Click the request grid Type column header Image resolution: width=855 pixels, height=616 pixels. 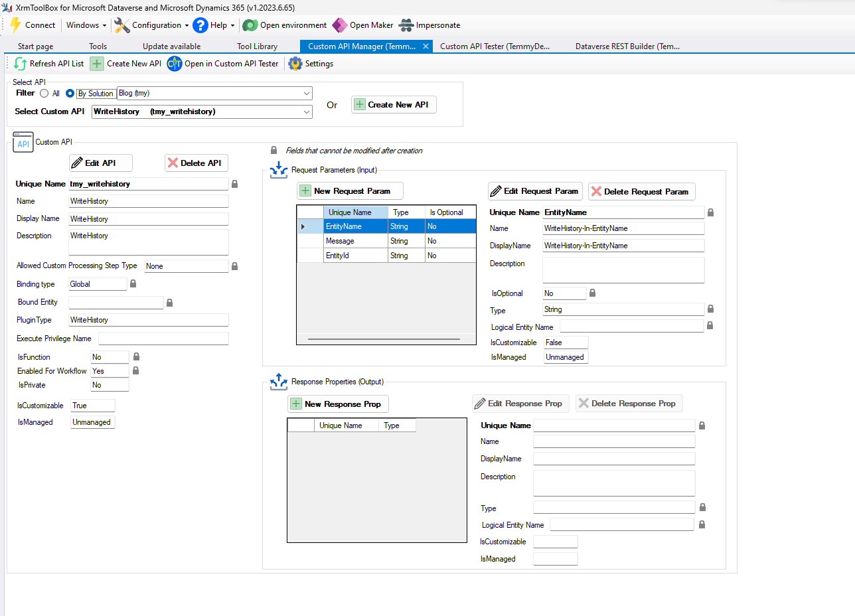(x=406, y=212)
